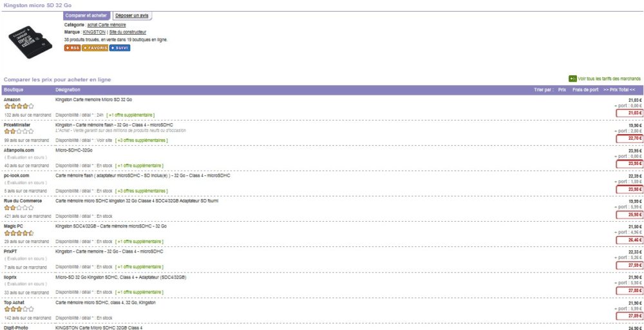Expand Atlanpolis.com's +1 offre supplémentaire

click(139, 166)
